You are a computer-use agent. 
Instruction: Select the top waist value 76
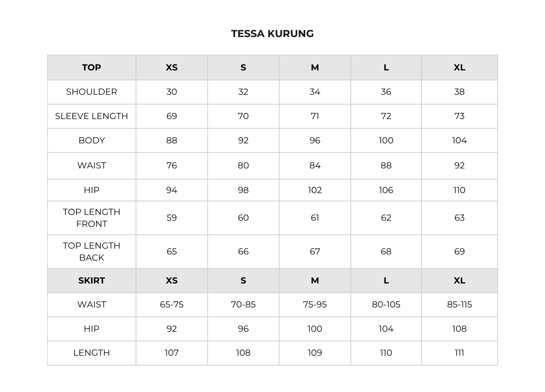[x=171, y=166]
